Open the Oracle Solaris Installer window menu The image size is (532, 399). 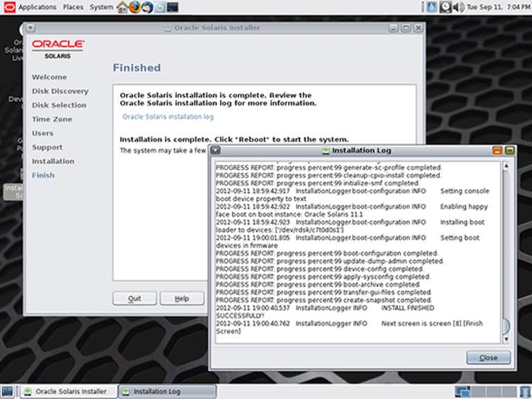(30, 28)
